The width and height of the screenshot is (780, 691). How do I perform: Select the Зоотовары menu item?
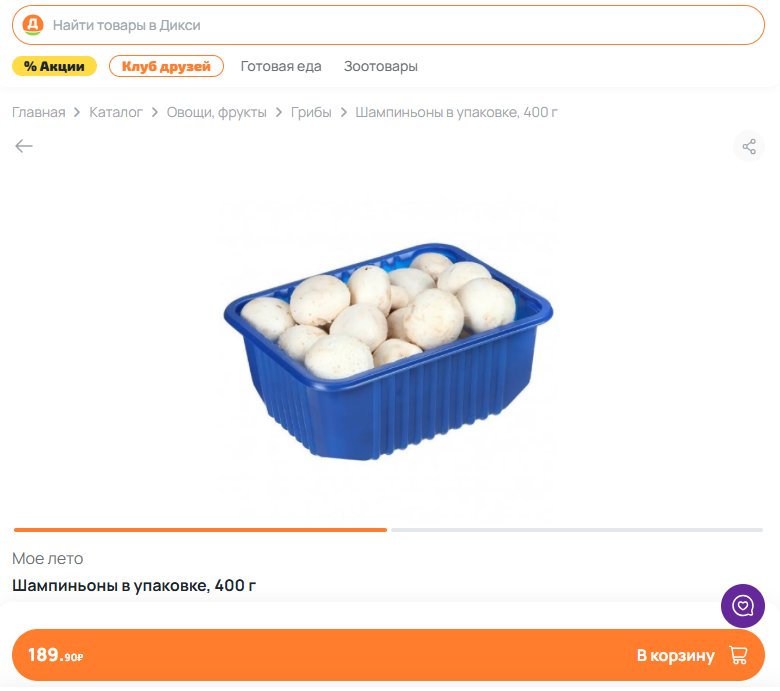tap(381, 66)
